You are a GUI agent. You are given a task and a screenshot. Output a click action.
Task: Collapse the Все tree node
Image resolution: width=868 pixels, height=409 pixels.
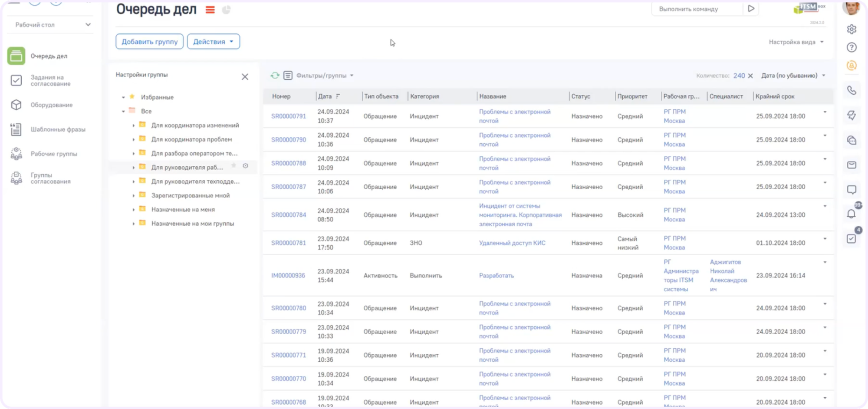click(x=123, y=112)
